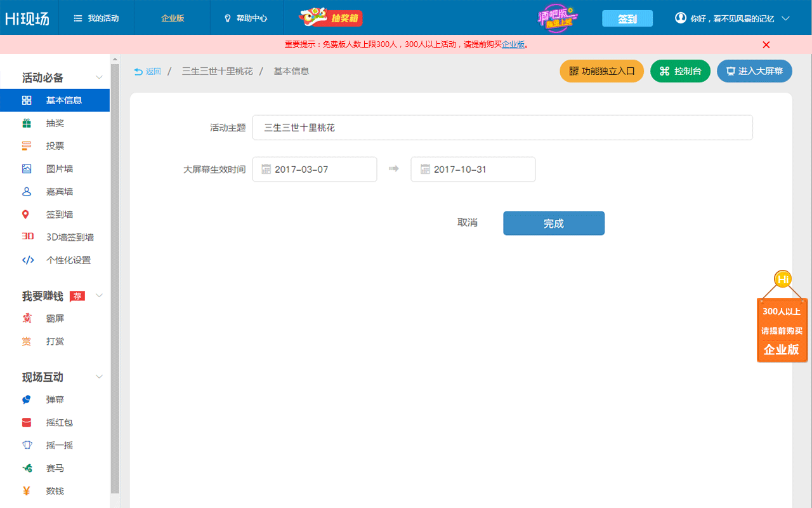Open 霸屏 sidebar item
Viewport: 812px width, 508px height.
coord(55,319)
